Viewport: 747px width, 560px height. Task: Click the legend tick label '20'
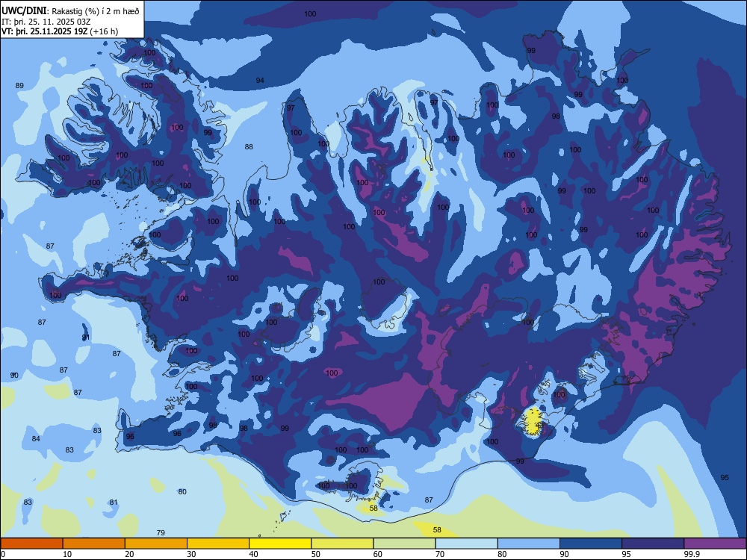(129, 554)
